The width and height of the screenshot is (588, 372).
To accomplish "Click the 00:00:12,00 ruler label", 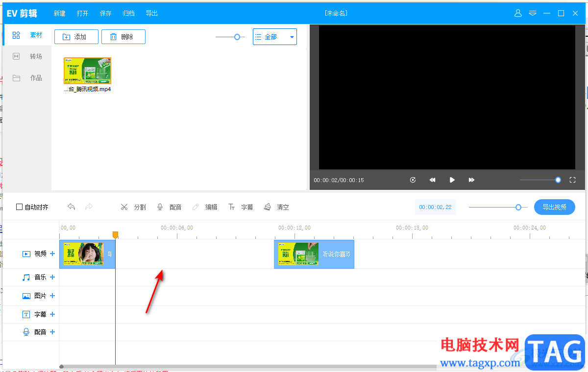I will (x=294, y=228).
